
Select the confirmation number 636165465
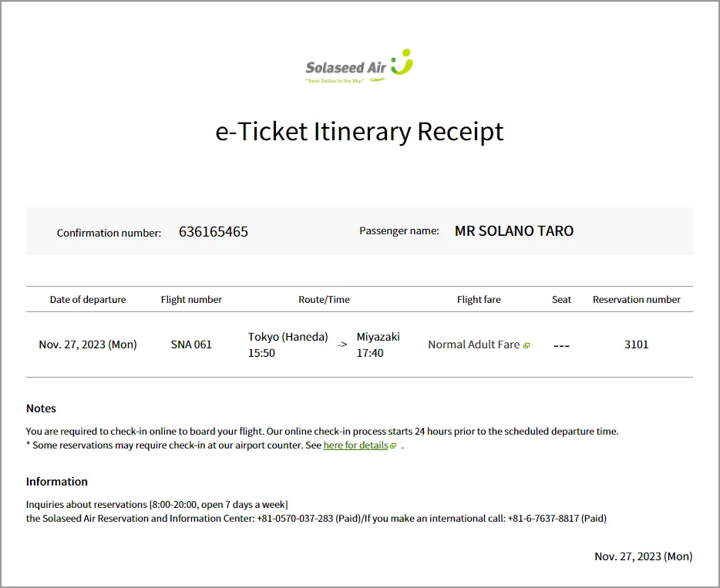[x=214, y=231]
